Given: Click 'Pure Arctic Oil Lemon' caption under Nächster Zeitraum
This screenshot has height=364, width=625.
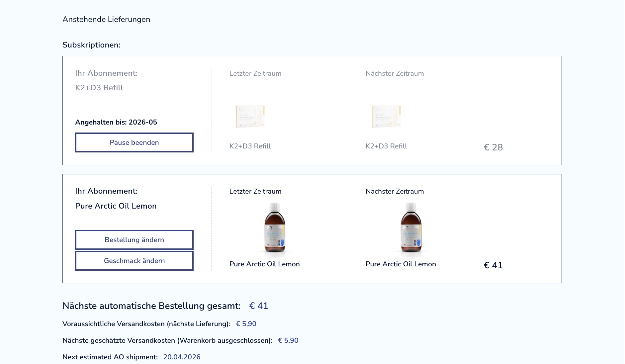Looking at the screenshot, I should coord(401,264).
